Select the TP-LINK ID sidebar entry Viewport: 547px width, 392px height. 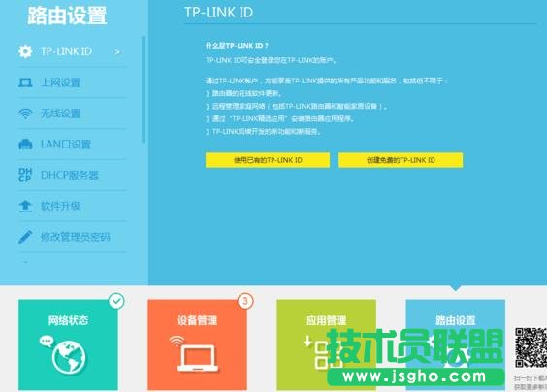(x=72, y=51)
